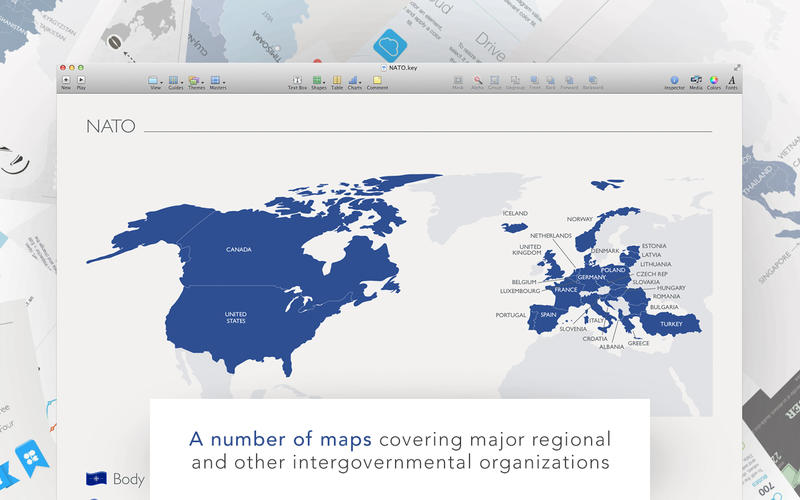Image resolution: width=800 pixels, height=500 pixels.
Task: Expand the Guides dropdown
Action: (175, 79)
